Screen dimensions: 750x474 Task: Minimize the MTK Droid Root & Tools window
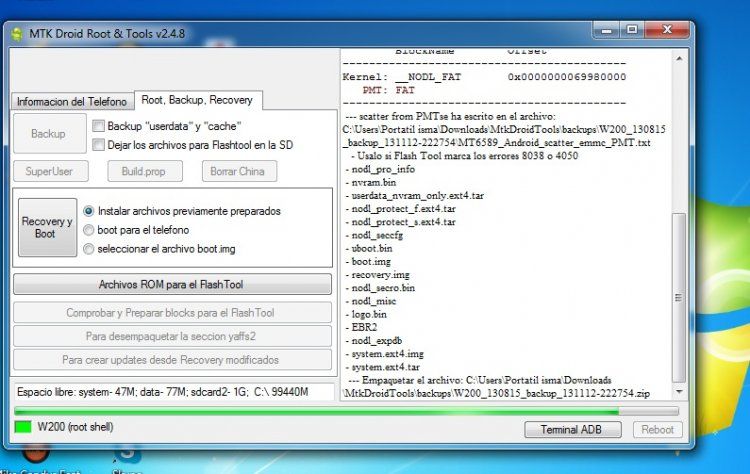tap(607, 30)
